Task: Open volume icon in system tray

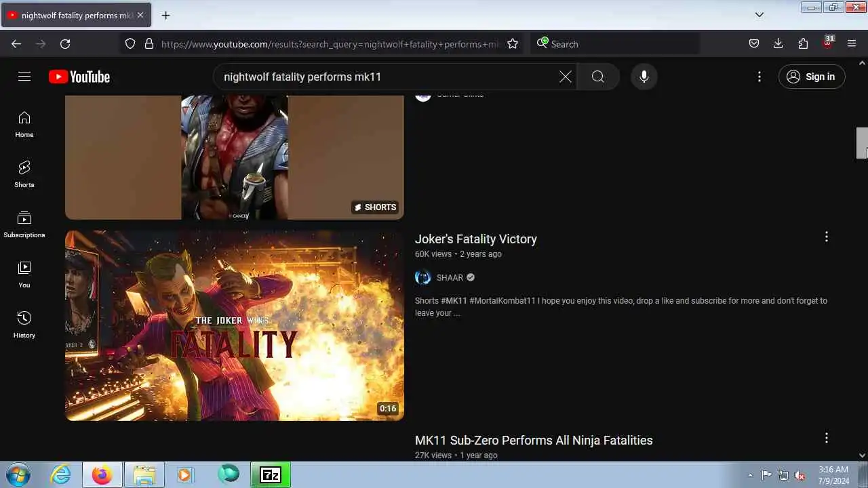Action: pos(800,475)
